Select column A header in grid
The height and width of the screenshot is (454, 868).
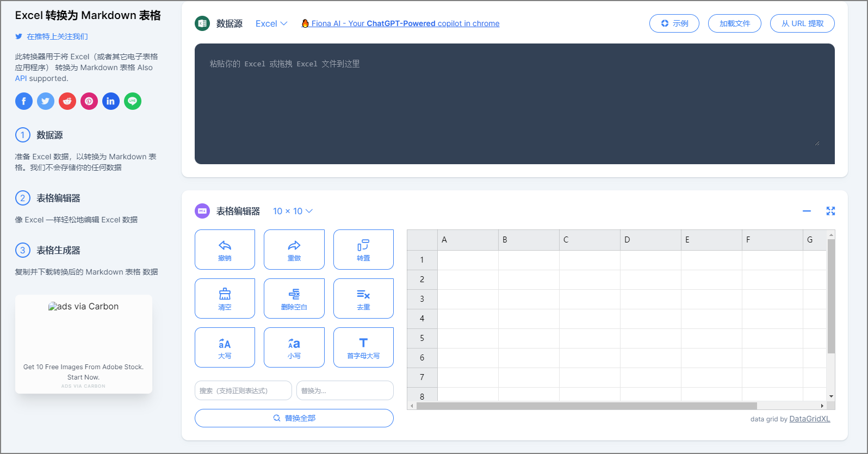468,240
